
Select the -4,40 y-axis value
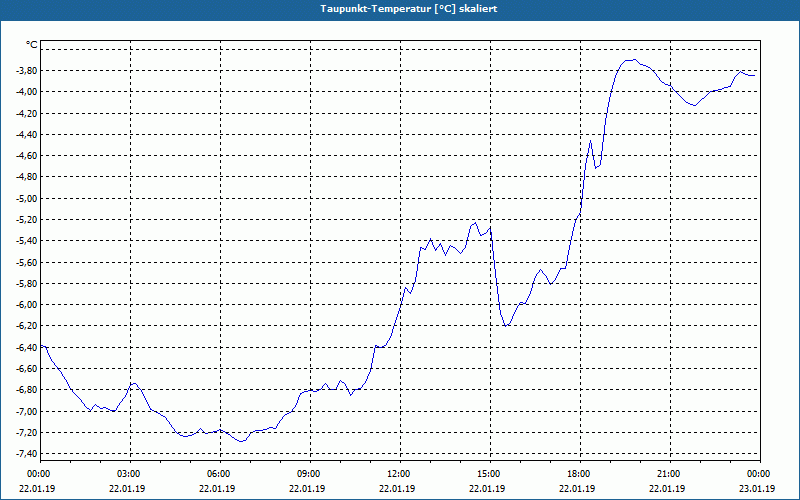27,135
